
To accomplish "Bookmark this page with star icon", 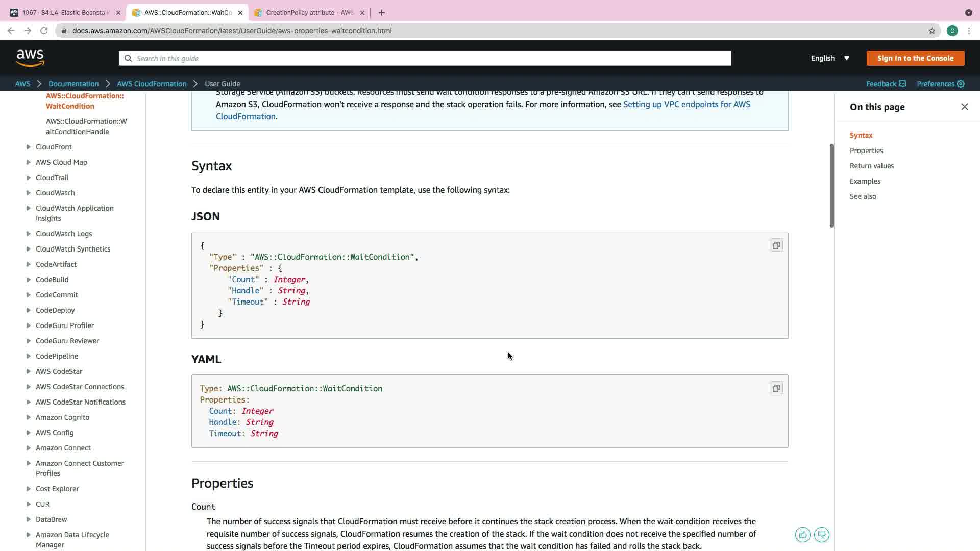I will [x=932, y=31].
